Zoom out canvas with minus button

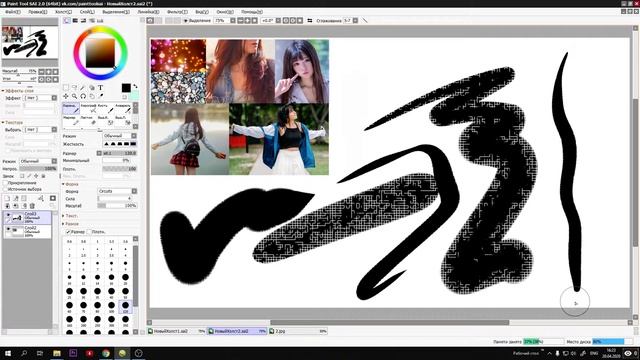[x=240, y=20]
